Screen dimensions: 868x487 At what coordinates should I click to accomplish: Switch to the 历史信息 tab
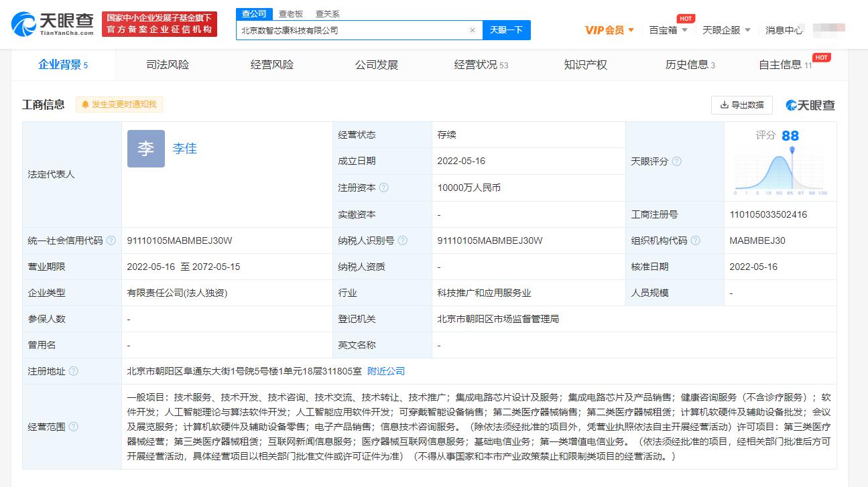690,65
